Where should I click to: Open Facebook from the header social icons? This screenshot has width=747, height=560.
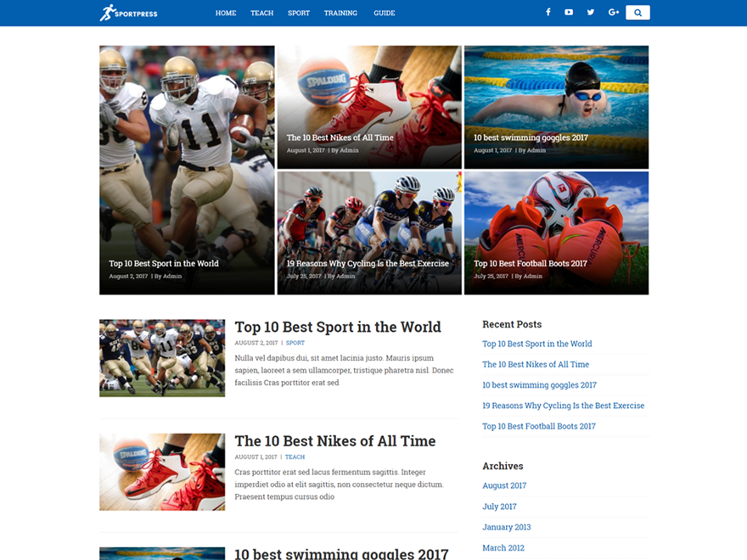[548, 12]
